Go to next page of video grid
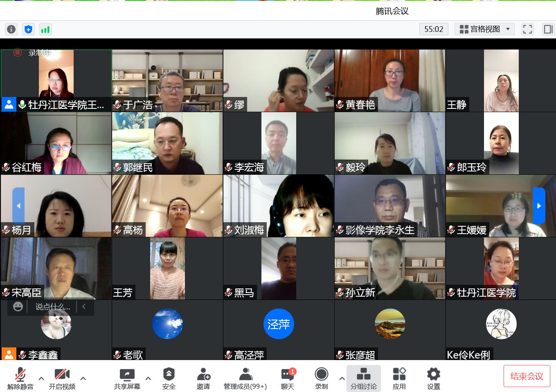The width and height of the screenshot is (556, 392). click(x=539, y=206)
